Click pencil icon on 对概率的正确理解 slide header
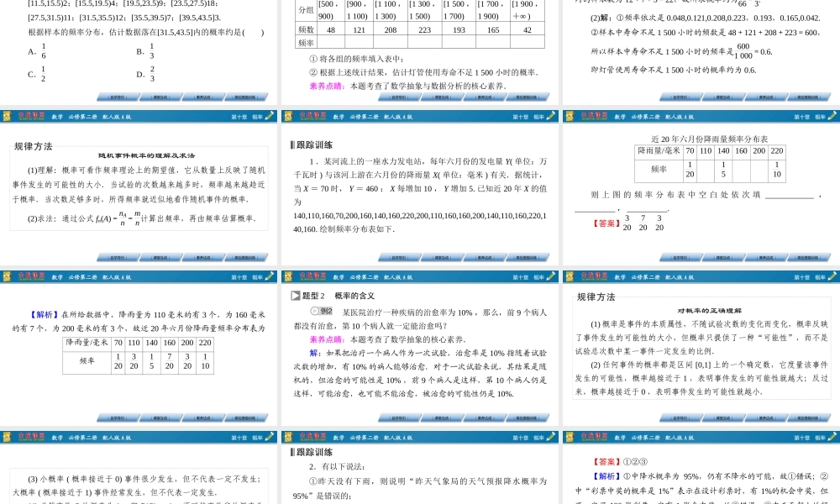 point(832,276)
